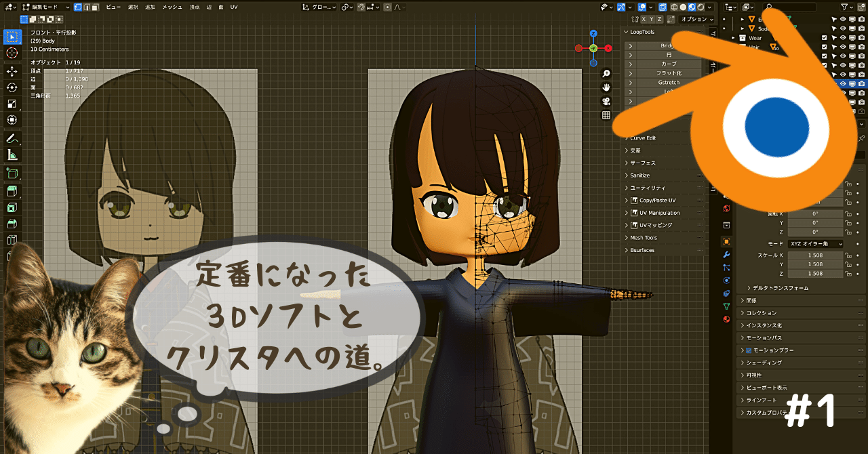Hide Wear collection with eye icon

click(x=844, y=38)
